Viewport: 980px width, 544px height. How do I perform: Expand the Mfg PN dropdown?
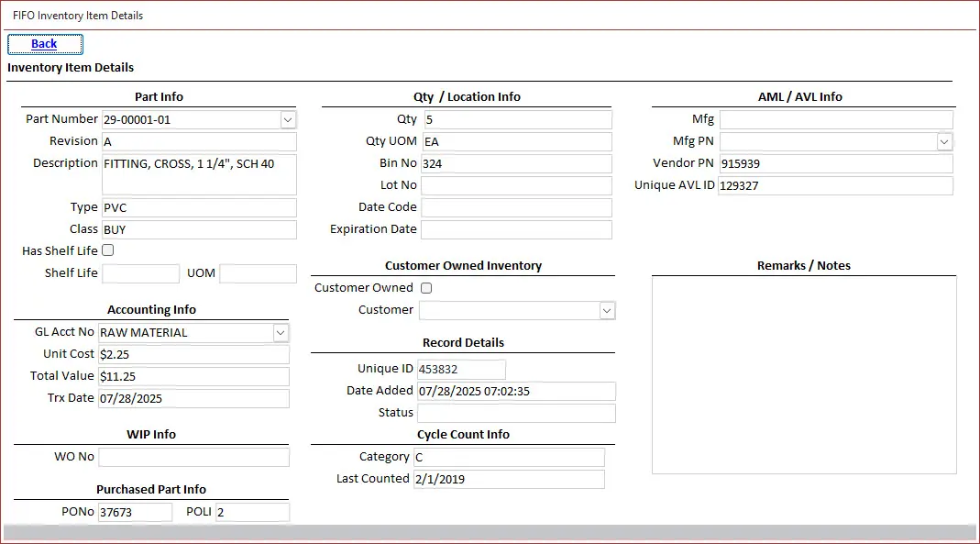pos(944,142)
